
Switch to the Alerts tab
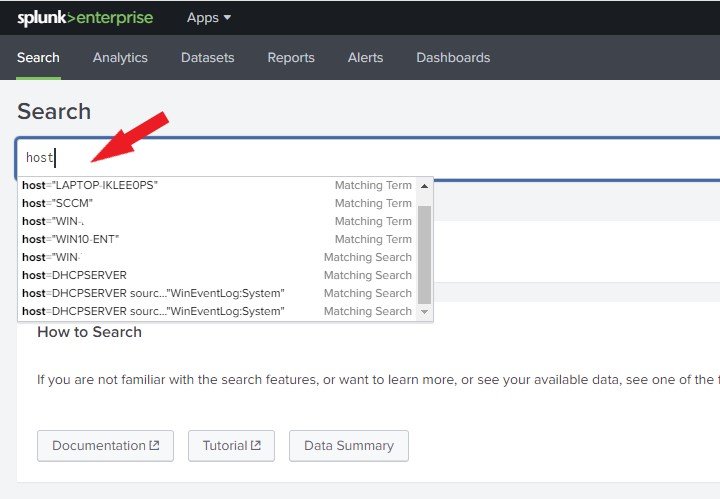coord(366,57)
